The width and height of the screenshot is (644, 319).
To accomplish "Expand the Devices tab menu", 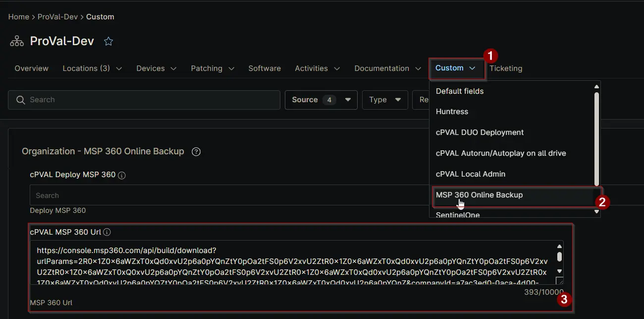I will (173, 68).
